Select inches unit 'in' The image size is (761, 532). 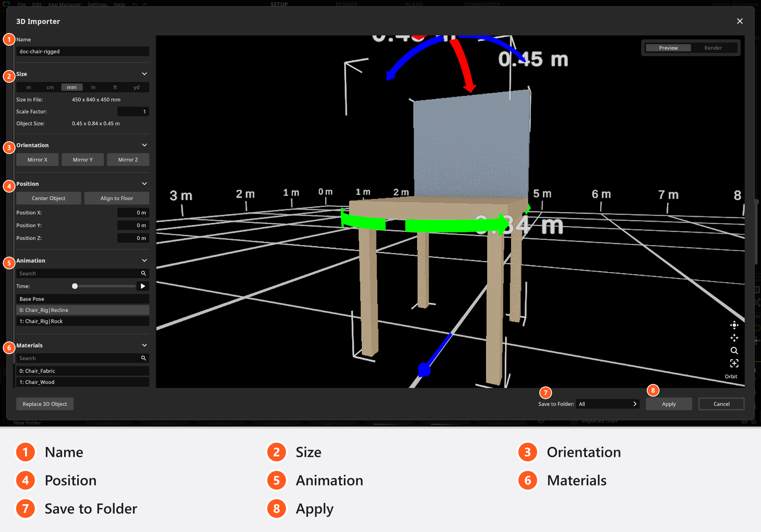coord(93,87)
